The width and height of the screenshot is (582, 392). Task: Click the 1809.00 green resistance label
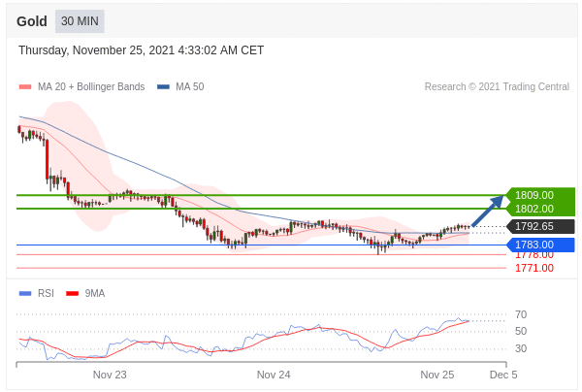pos(534,195)
